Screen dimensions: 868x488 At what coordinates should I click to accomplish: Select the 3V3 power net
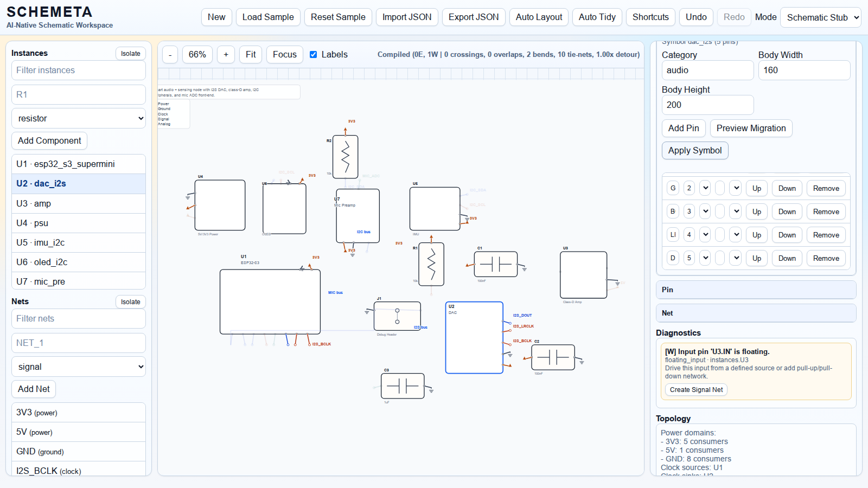(79, 412)
